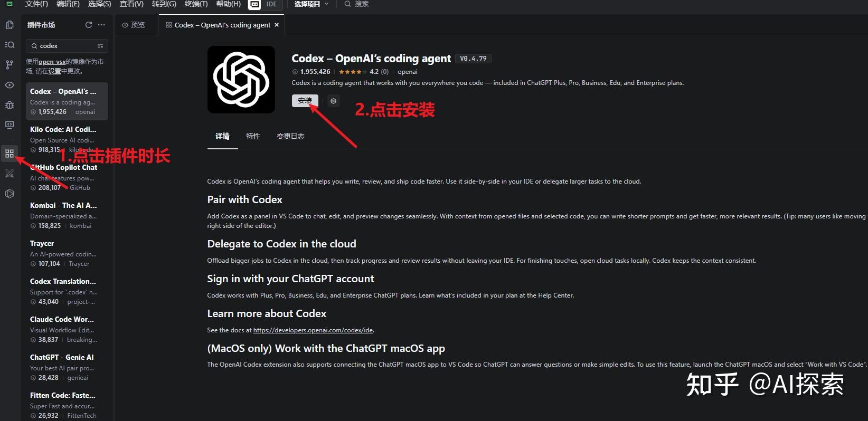Select Kilo Code: AI Codi... extension in list

point(67,139)
